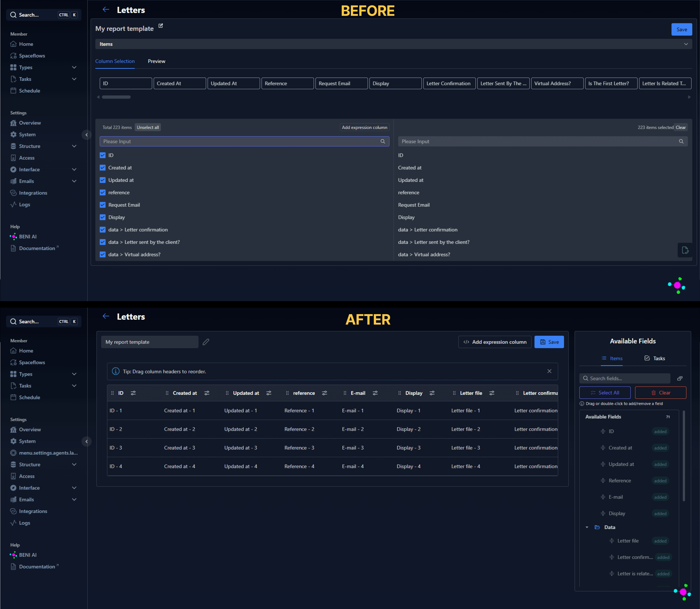Viewport: 700px width, 609px height.
Task: Uncheck data > Letter confirmation checkbox
Action: (x=103, y=230)
